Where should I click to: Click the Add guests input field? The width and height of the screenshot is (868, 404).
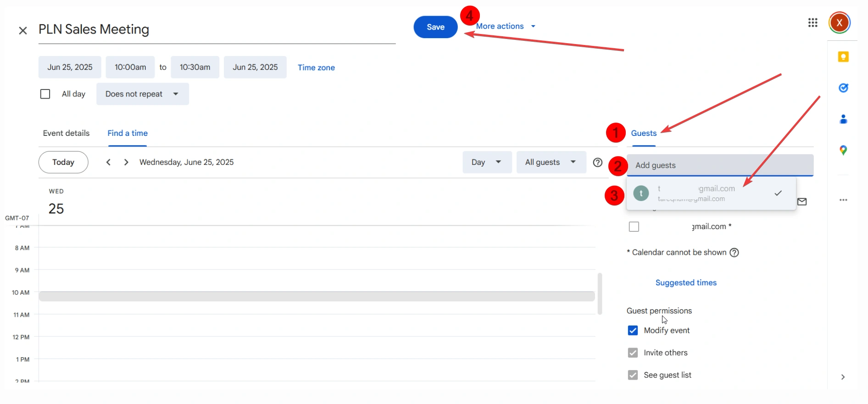[x=719, y=165]
